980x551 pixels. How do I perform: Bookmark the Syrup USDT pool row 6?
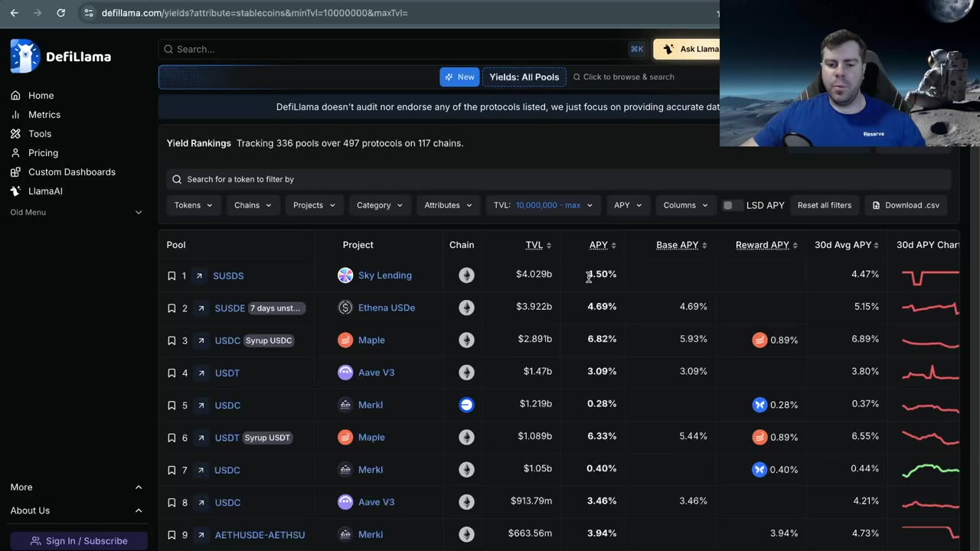coord(171,438)
